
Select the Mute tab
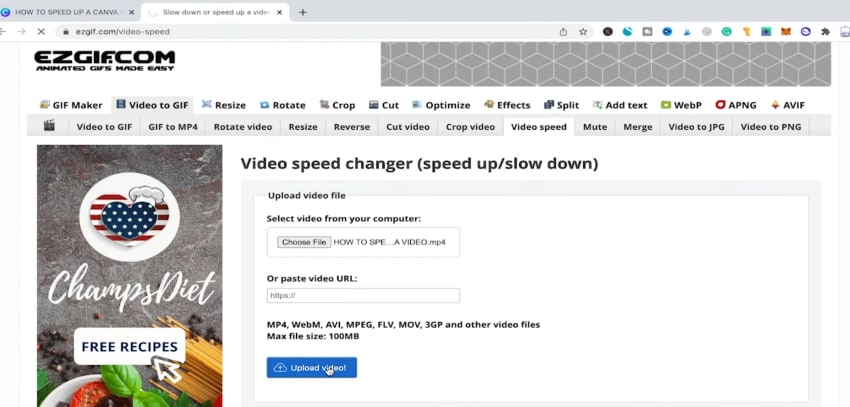595,127
